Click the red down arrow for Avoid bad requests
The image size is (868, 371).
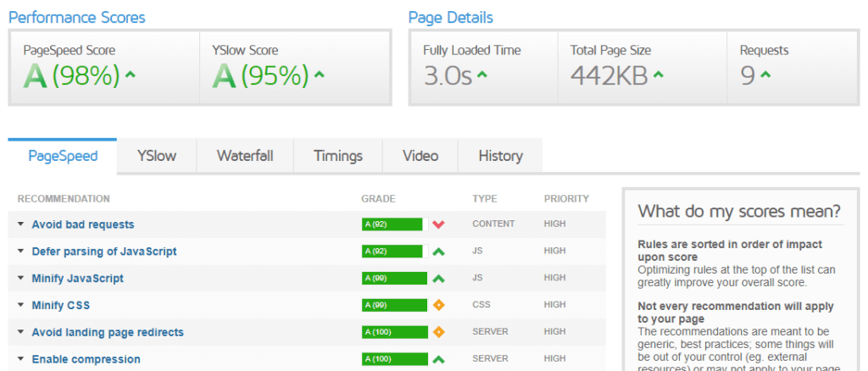point(439,224)
